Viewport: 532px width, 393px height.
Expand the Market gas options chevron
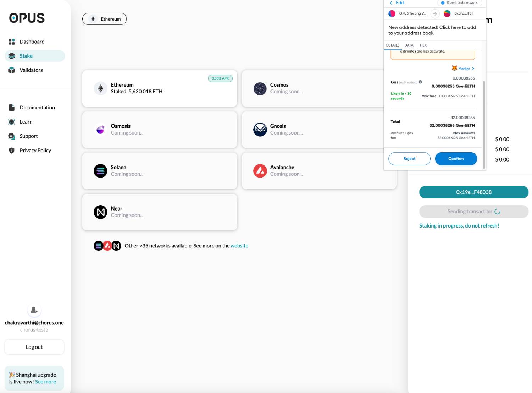coord(473,69)
